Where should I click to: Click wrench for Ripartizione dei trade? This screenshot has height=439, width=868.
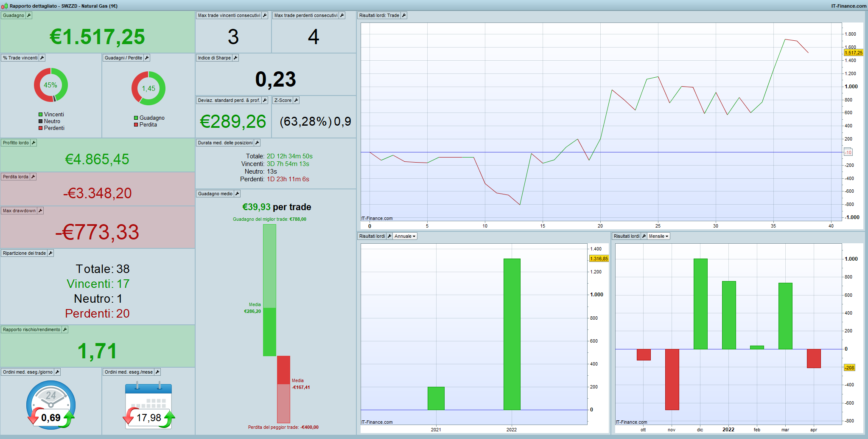pos(50,253)
